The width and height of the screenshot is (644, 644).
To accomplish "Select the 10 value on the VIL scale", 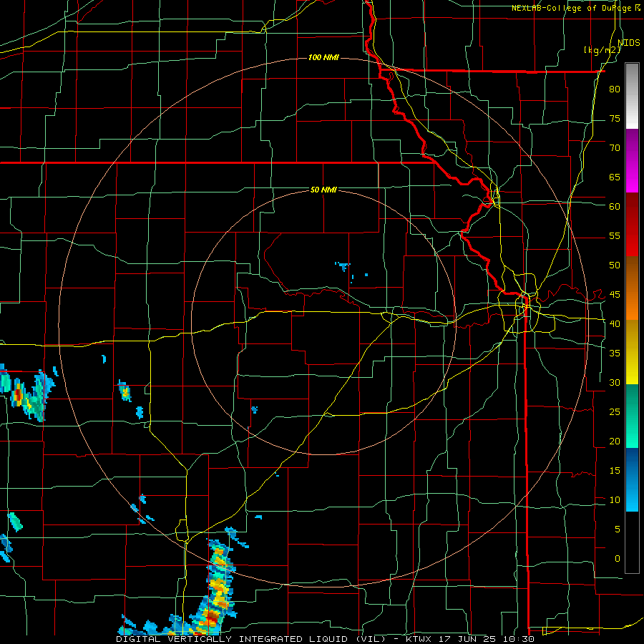I will 615,500.
